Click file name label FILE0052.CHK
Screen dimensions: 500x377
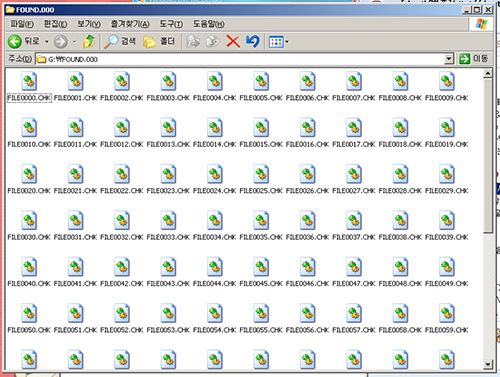point(122,330)
